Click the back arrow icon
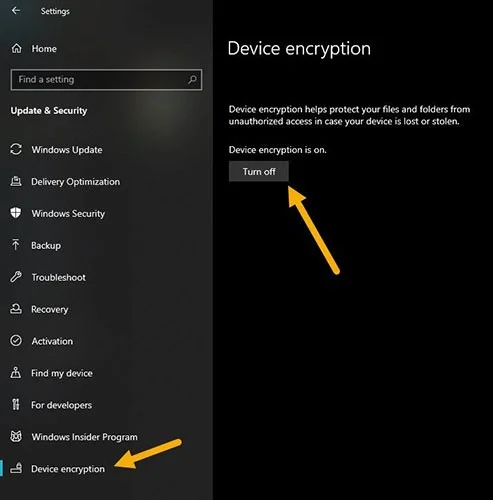This screenshot has width=493, height=500. point(16,11)
